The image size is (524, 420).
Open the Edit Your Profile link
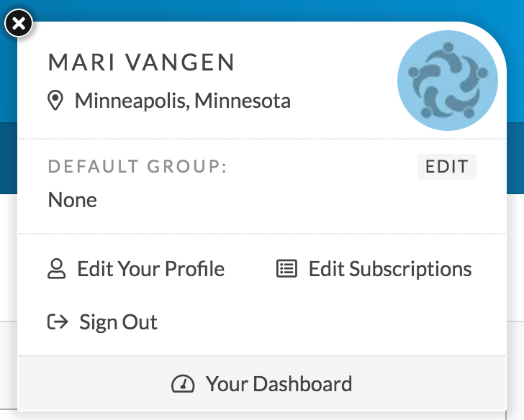150,270
